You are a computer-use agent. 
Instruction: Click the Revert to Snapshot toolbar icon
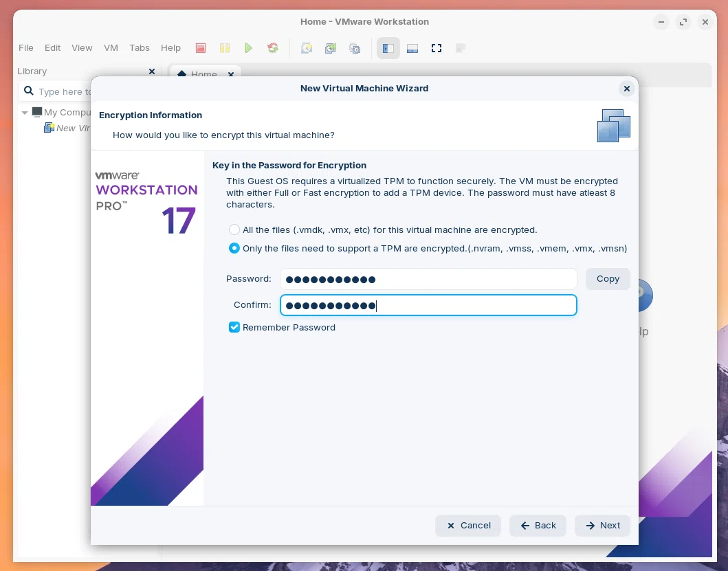point(331,48)
